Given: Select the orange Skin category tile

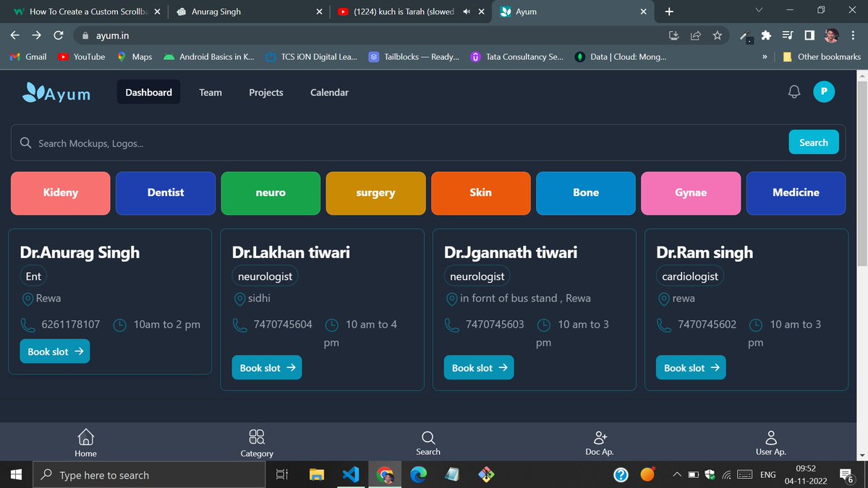Looking at the screenshot, I should tap(481, 193).
